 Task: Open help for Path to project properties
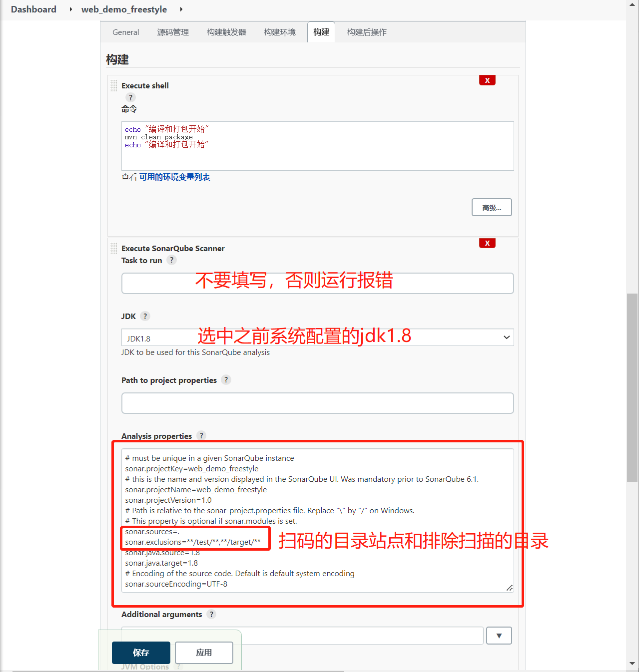point(226,380)
